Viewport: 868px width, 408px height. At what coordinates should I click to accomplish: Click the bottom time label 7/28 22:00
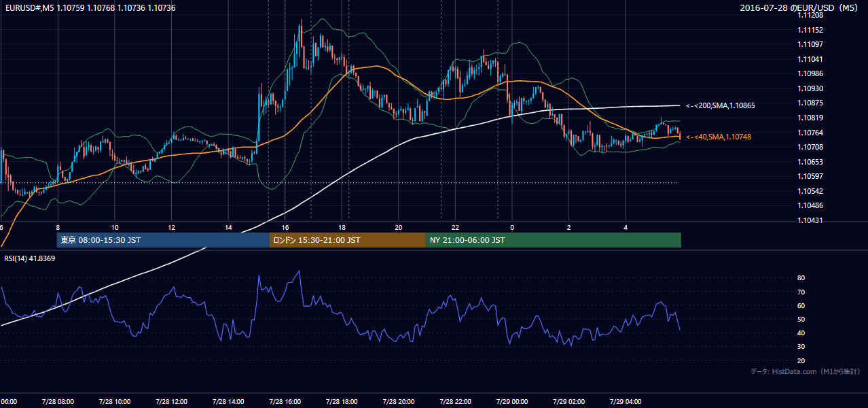[x=455, y=401]
